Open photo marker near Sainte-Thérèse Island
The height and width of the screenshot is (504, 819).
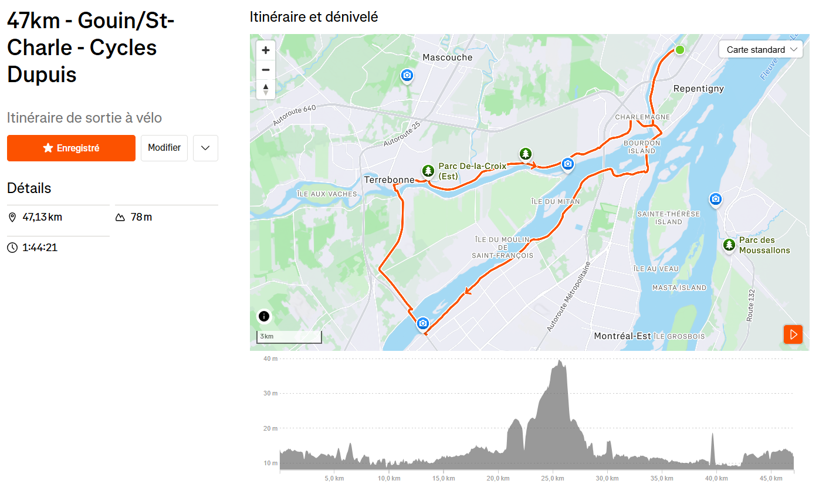(715, 199)
